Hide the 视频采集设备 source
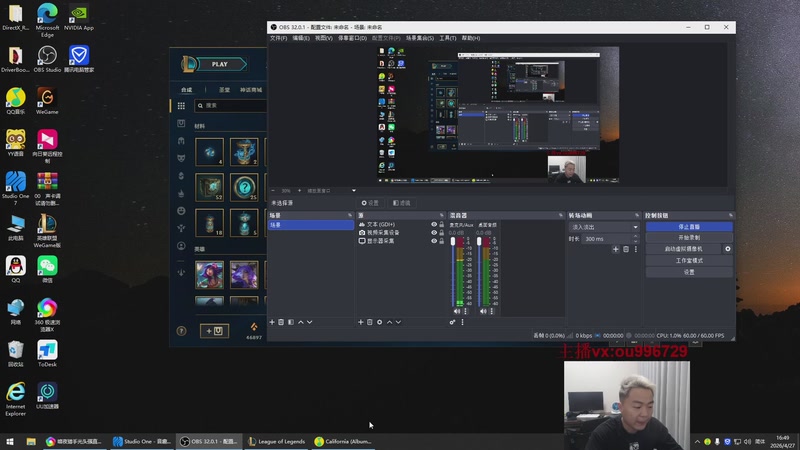Image resolution: width=800 pixels, height=450 pixels. pyautogui.click(x=434, y=233)
